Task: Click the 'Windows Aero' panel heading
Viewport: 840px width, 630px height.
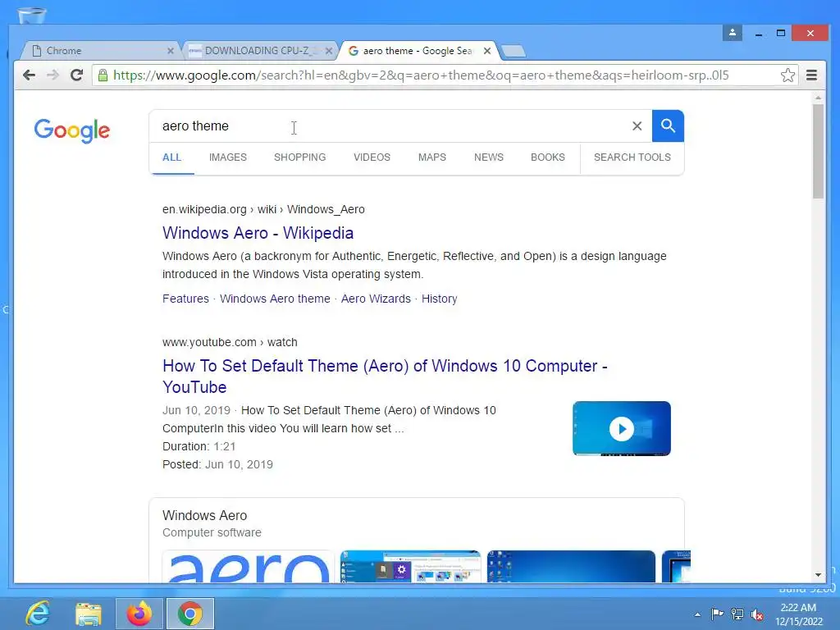Action: pos(204,515)
